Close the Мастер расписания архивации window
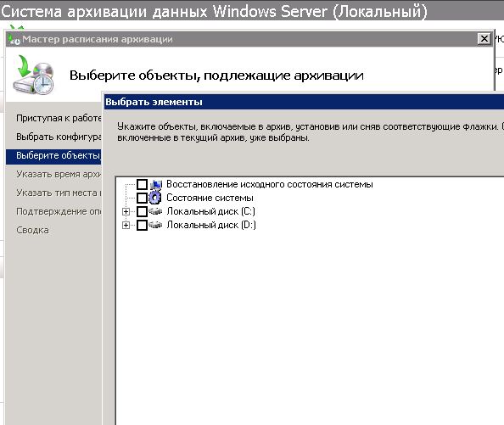The width and height of the screenshot is (504, 425). (484, 39)
